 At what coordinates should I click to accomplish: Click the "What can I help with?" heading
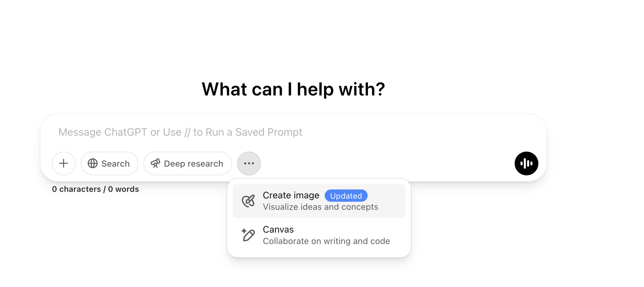tap(293, 89)
